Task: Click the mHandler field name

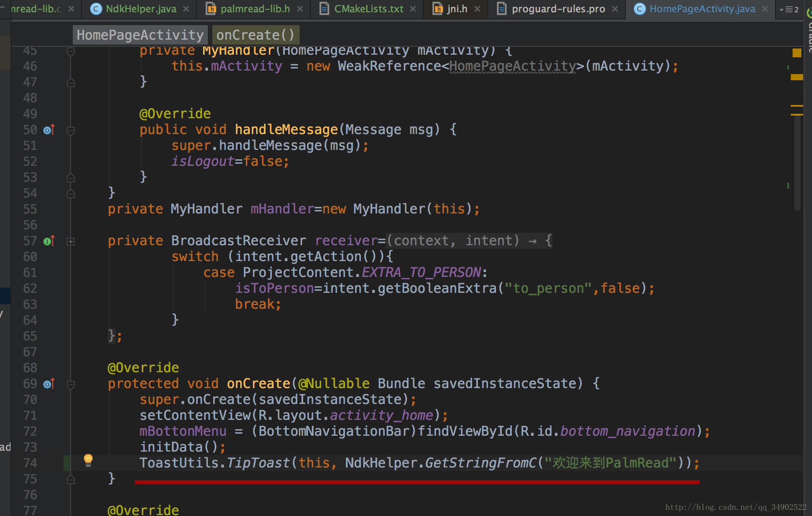Action: [282, 209]
